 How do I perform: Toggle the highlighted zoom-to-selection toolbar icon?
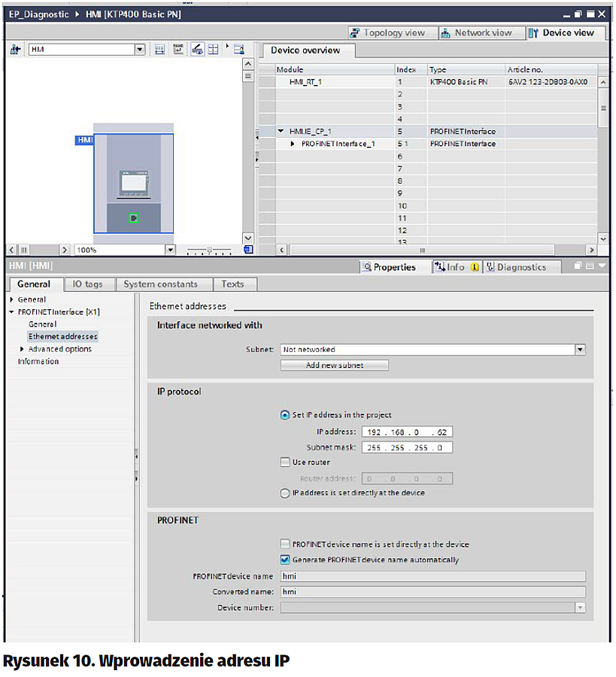(x=197, y=50)
